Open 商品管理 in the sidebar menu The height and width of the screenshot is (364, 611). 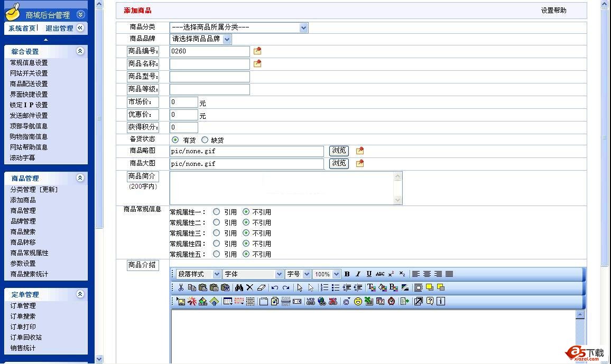[23, 211]
